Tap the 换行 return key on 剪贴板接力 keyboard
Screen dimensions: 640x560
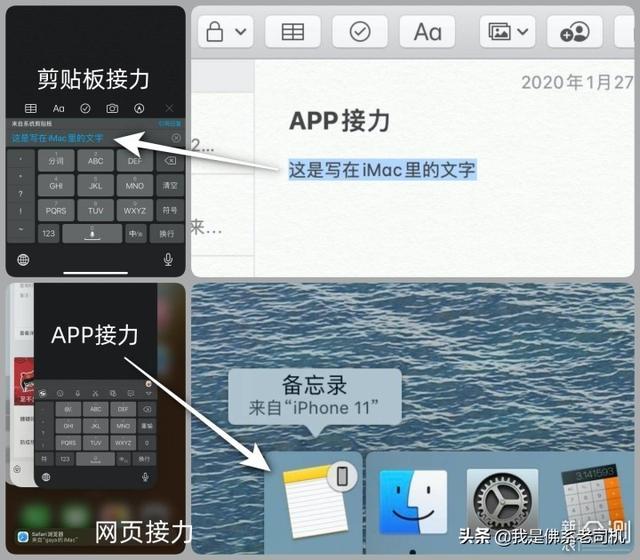(x=167, y=233)
